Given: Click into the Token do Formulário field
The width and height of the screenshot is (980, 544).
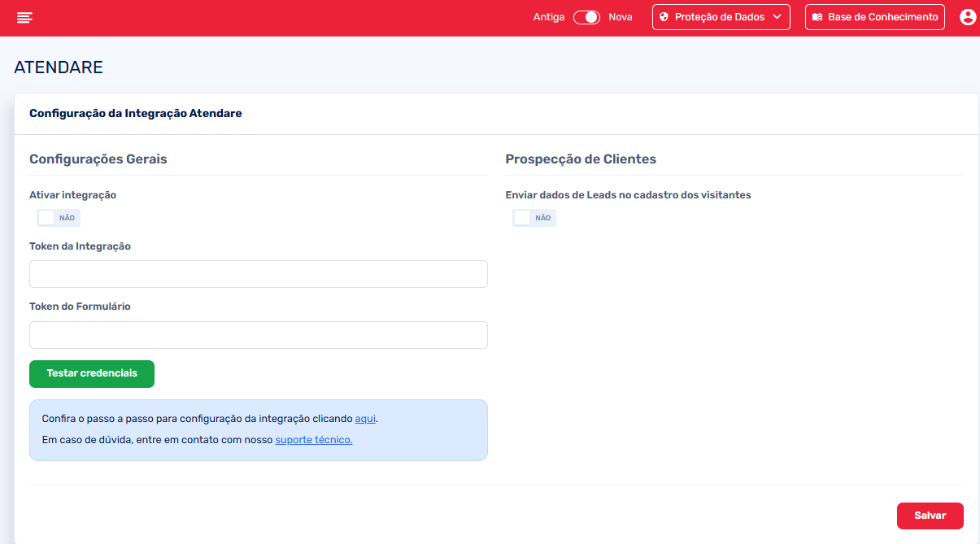Looking at the screenshot, I should coord(258,335).
